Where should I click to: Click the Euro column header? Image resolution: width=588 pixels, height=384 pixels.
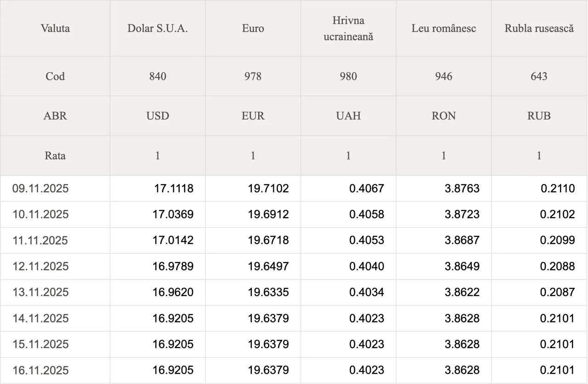[253, 29]
